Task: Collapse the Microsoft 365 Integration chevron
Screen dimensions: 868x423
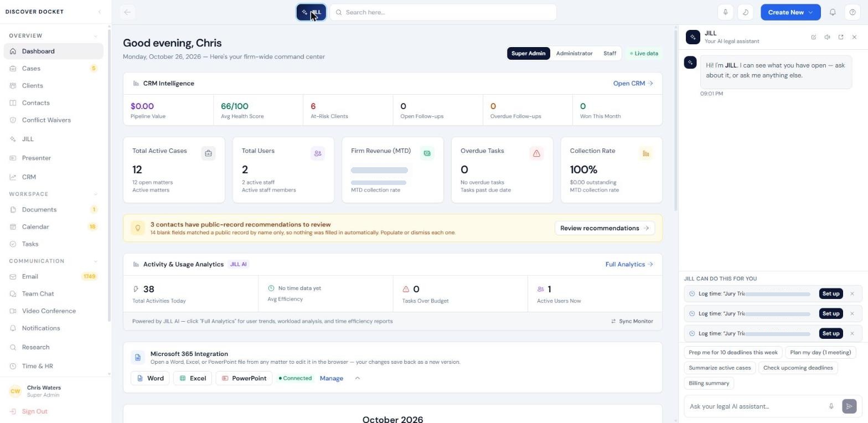Action: pyautogui.click(x=357, y=379)
